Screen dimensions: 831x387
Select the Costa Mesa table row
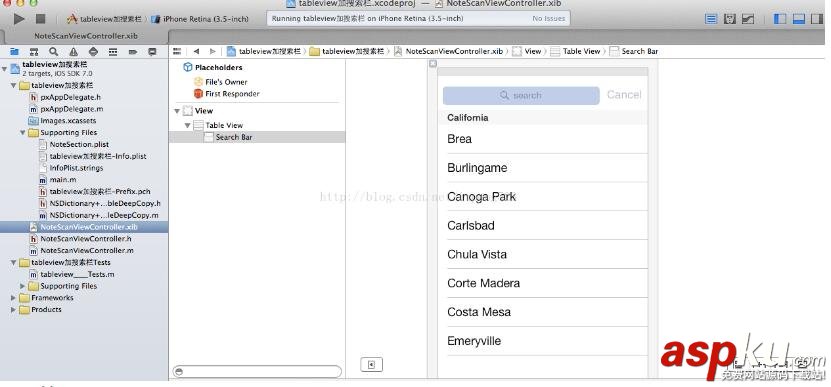(543, 312)
